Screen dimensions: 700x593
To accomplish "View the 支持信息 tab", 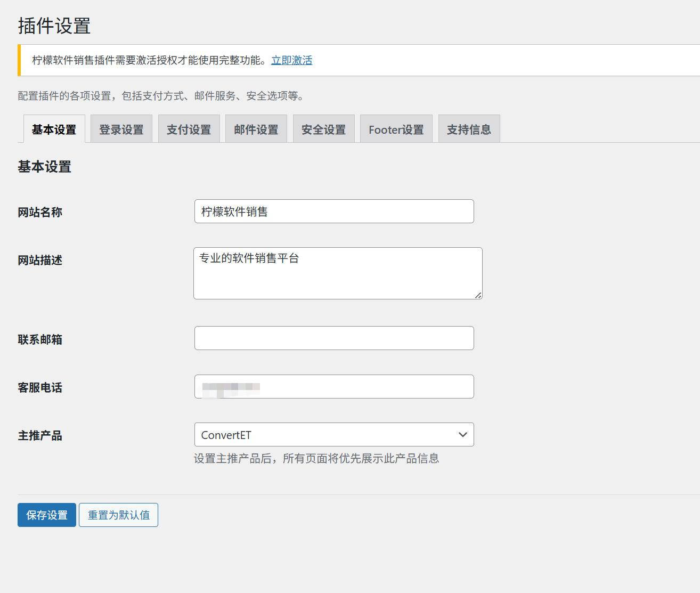I will pyautogui.click(x=469, y=129).
